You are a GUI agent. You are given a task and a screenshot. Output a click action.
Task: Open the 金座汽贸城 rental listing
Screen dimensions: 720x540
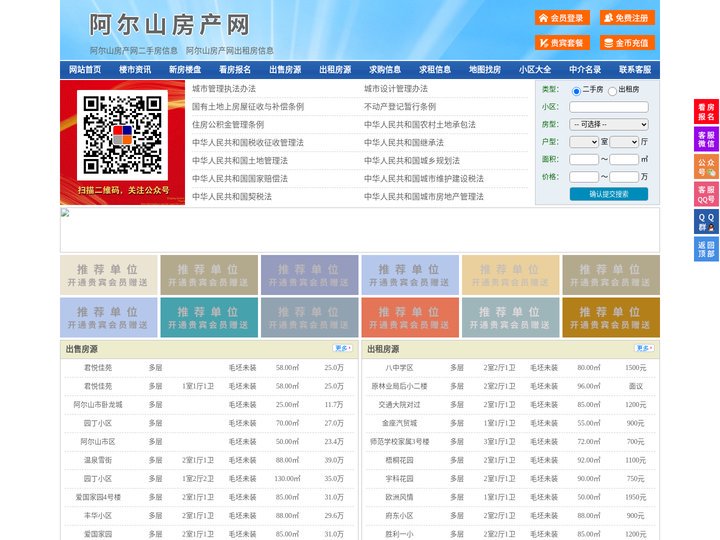click(x=399, y=423)
